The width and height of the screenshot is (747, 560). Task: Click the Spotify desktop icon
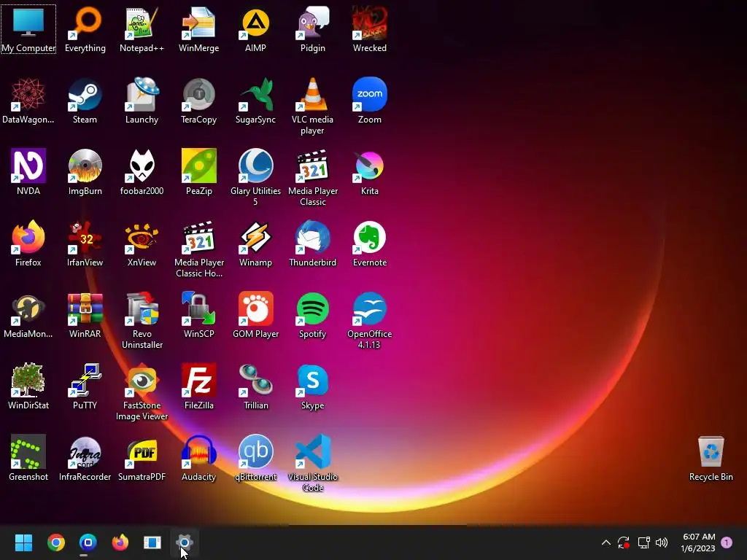tap(313, 308)
